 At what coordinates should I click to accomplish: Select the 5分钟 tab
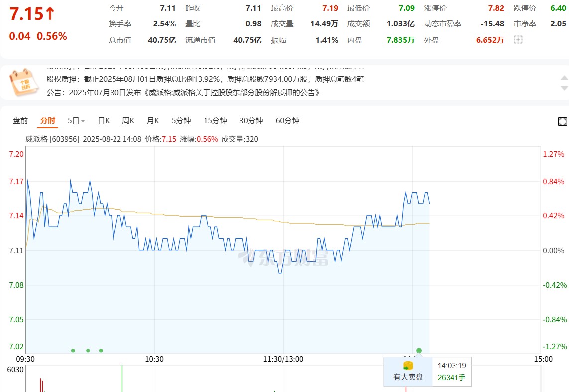pos(181,121)
